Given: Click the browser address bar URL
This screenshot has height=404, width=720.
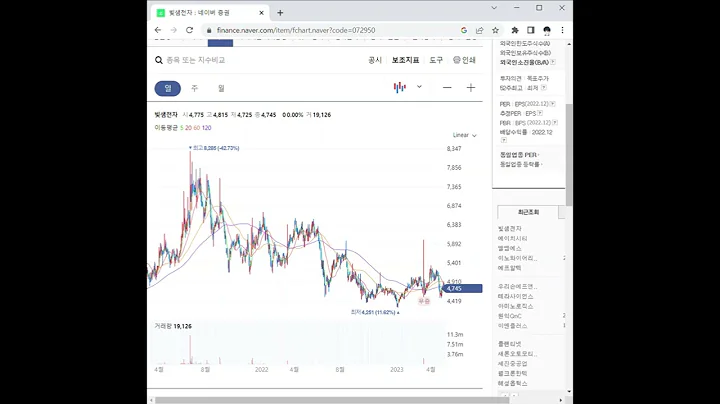Looking at the screenshot, I should [x=296, y=30].
